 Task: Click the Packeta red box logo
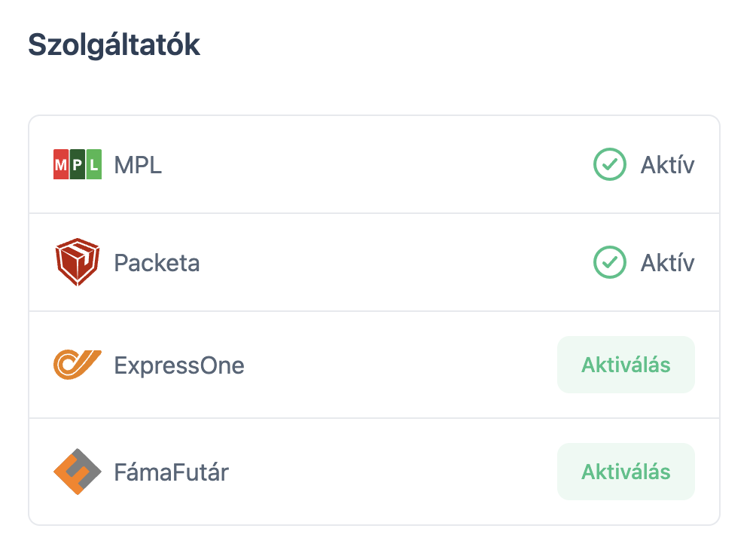(x=78, y=263)
